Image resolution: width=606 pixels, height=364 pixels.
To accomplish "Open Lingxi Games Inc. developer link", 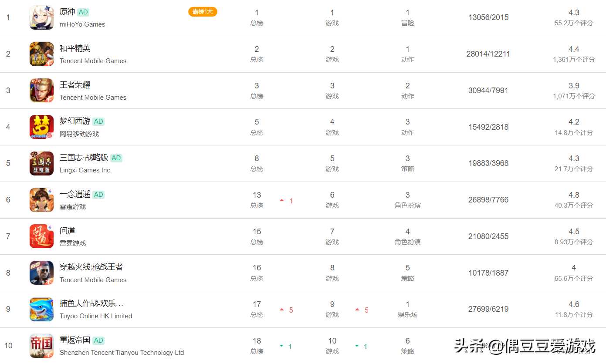I will 85,170.
